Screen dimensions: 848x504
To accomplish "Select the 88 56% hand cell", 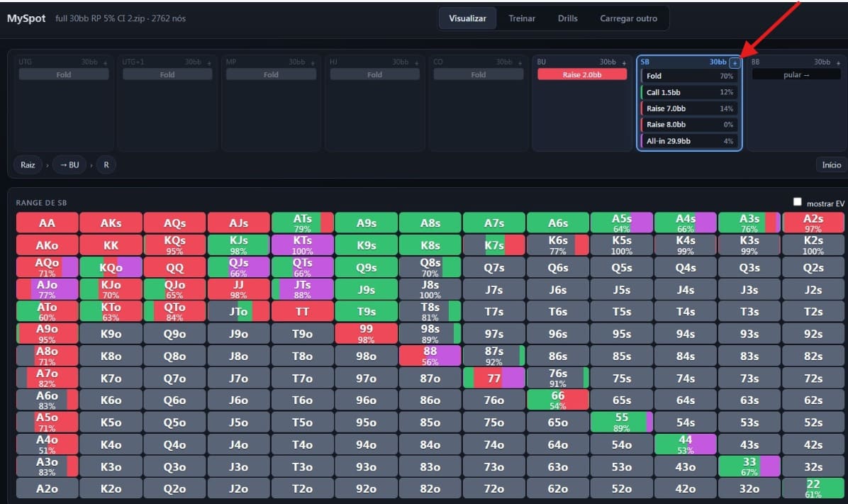I will [430, 356].
